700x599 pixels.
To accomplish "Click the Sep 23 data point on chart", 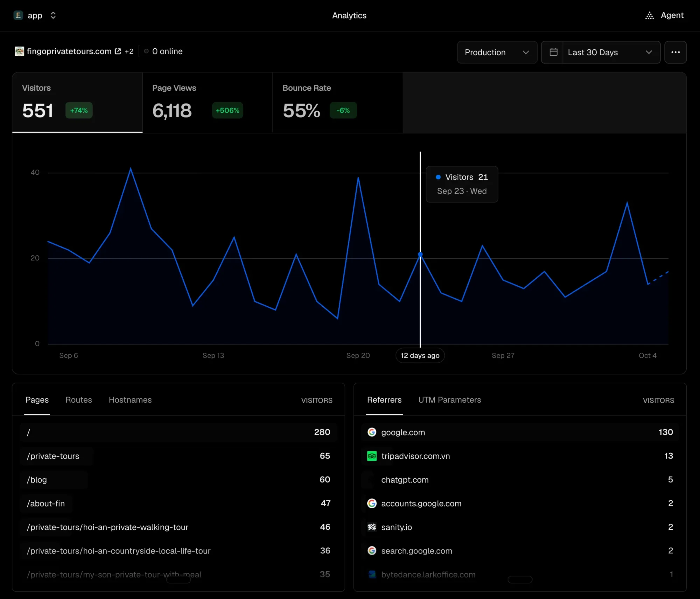I will [x=420, y=255].
